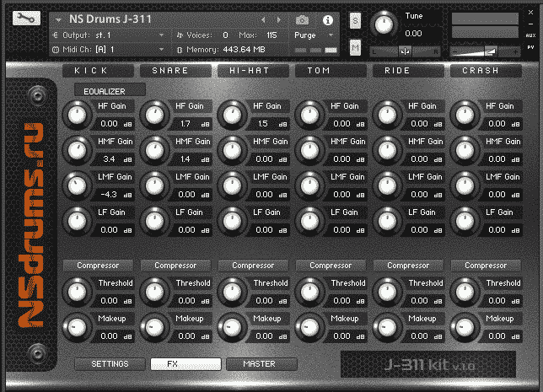Viewport: 543px width, 392px height.
Task: Open the MASTER page
Action: click(x=261, y=364)
